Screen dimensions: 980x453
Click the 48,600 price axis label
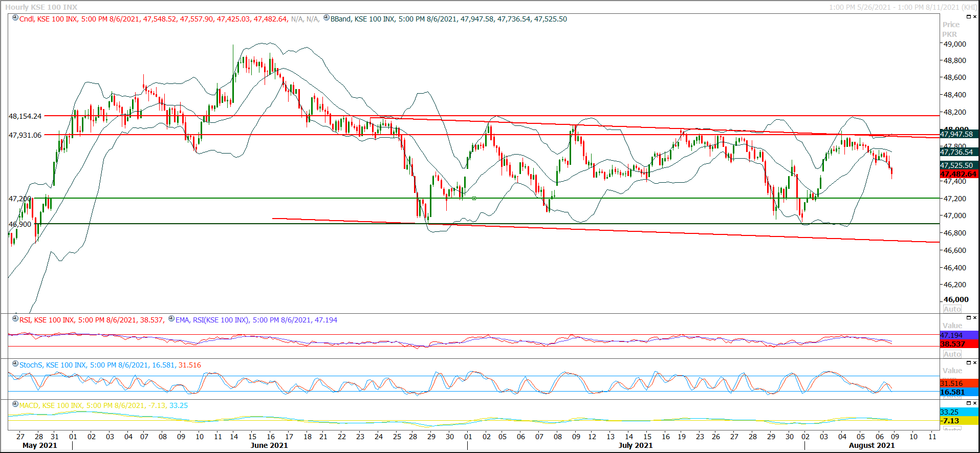click(955, 77)
